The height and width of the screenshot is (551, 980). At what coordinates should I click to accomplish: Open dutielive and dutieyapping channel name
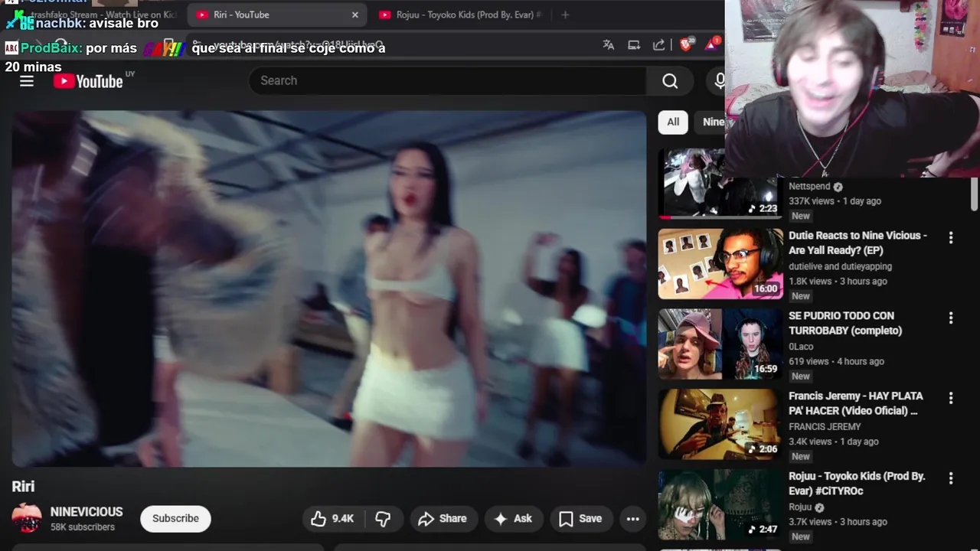[840, 267]
